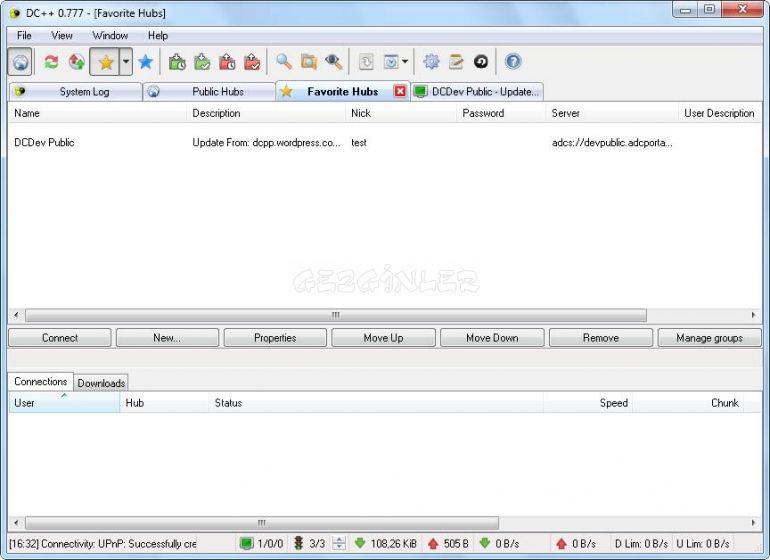
Task: Open the Window menu
Action: click(x=110, y=35)
